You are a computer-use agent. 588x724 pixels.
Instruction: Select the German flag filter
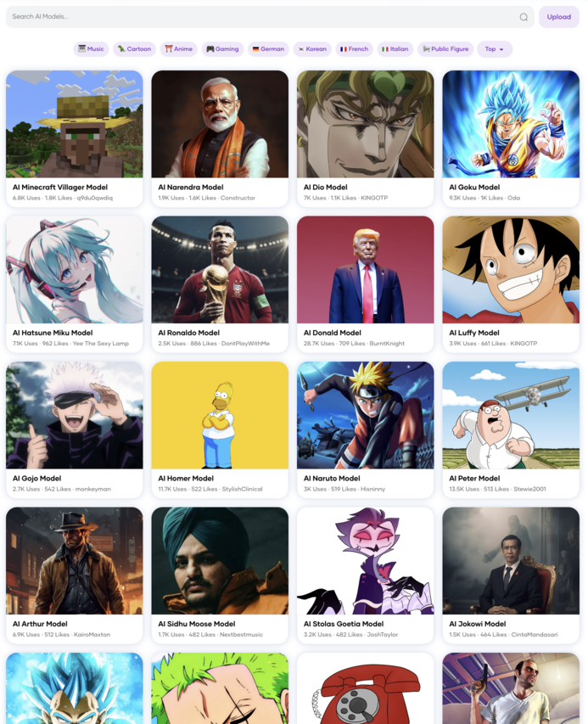pyautogui.click(x=268, y=49)
